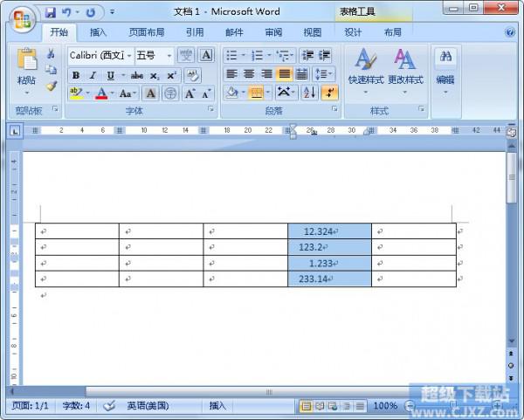Apply strikethrough formatting

(x=137, y=75)
